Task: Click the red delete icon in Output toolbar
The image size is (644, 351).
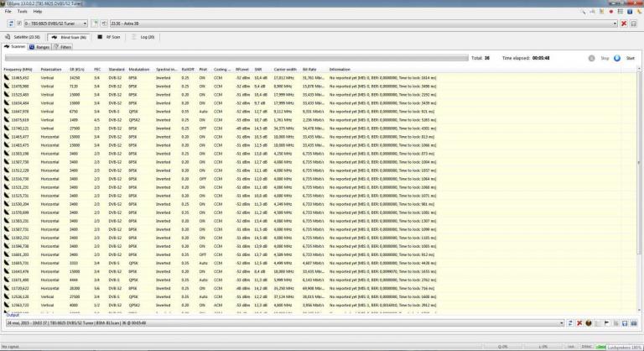Action: tap(579, 322)
